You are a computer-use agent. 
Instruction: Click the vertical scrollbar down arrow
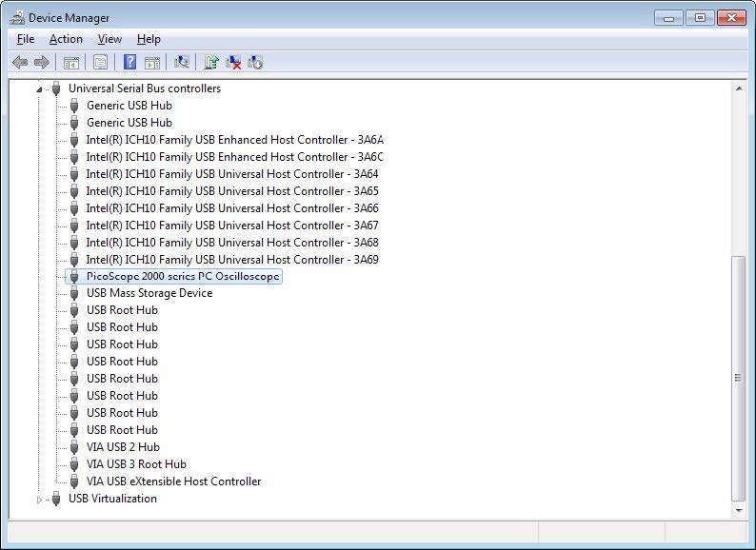point(738,511)
